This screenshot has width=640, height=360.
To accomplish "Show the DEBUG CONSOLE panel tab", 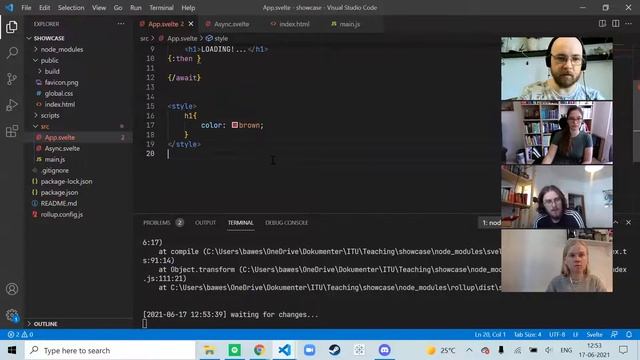I will [287, 222].
